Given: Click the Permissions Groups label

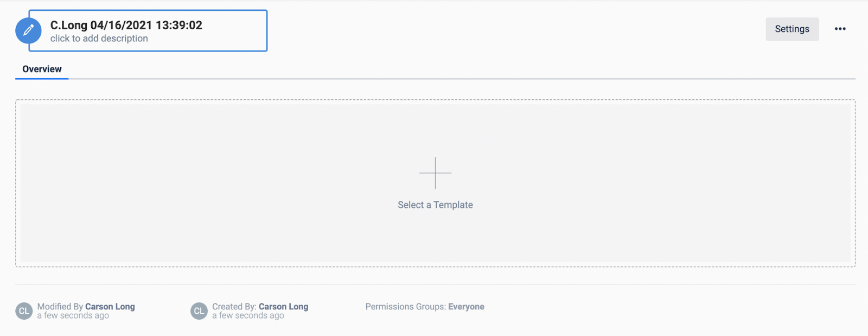Looking at the screenshot, I should pos(406,307).
